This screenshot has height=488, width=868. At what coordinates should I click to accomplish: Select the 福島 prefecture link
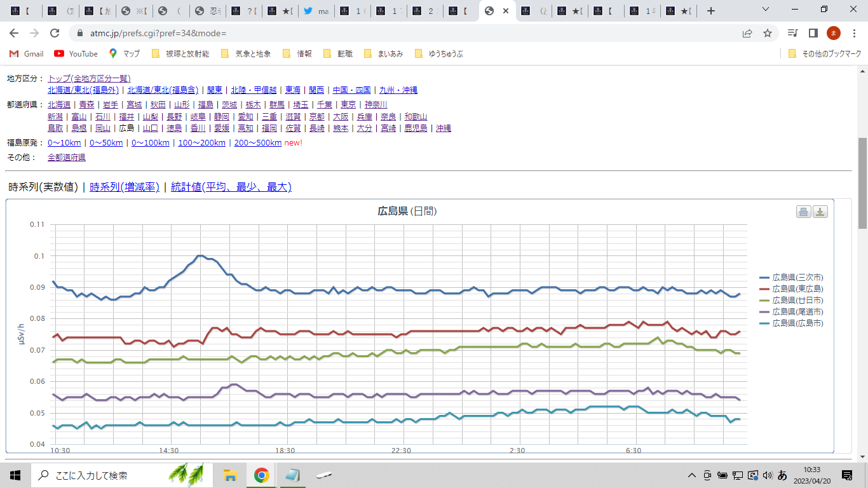coord(205,105)
